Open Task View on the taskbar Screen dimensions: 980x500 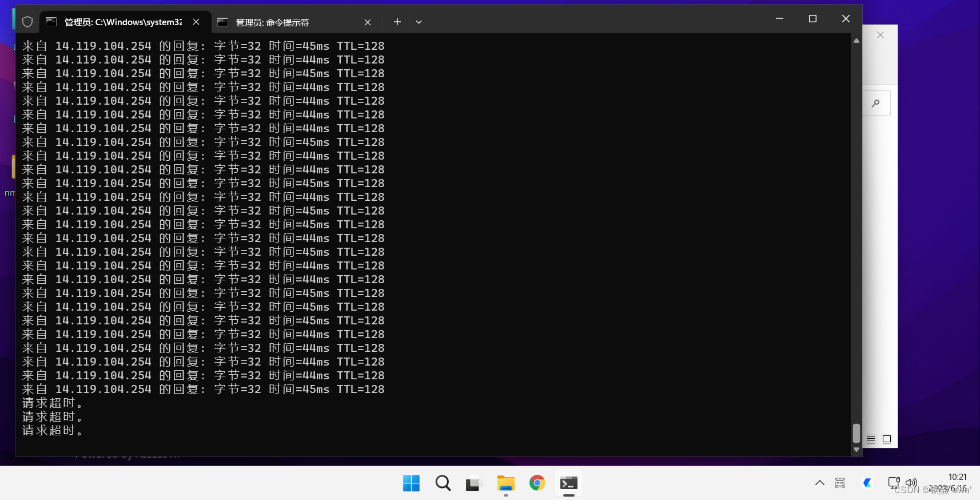point(474,484)
